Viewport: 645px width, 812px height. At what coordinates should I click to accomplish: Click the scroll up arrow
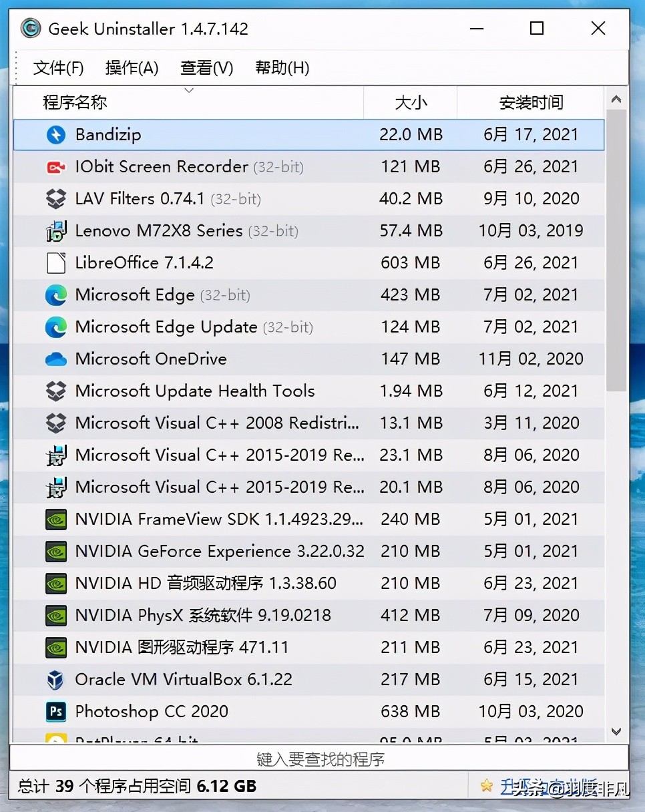(616, 100)
